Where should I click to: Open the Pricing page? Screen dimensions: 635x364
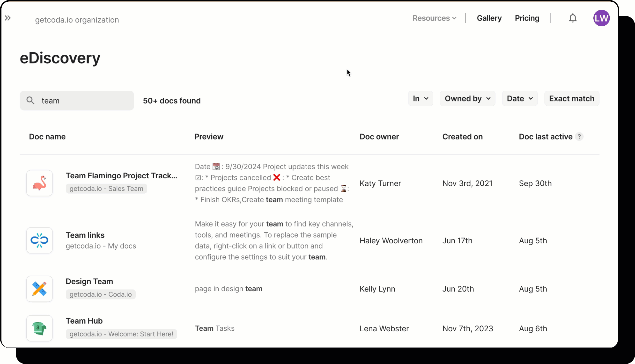[527, 18]
